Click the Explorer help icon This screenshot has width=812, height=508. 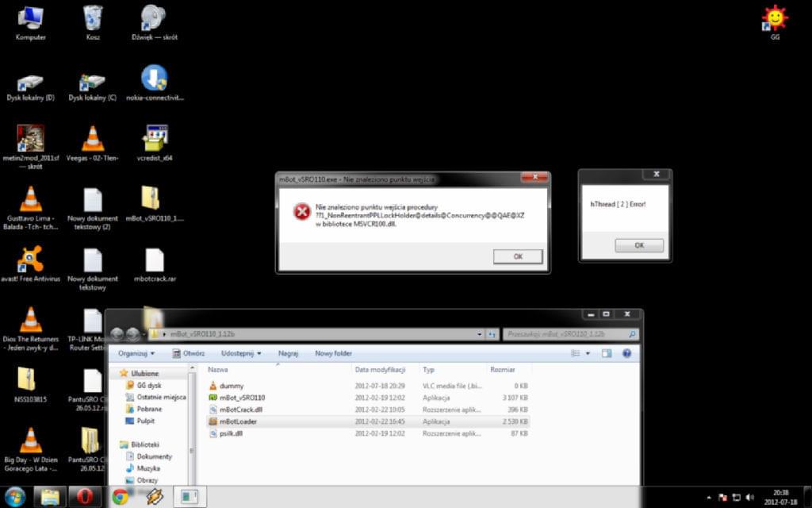click(626, 353)
